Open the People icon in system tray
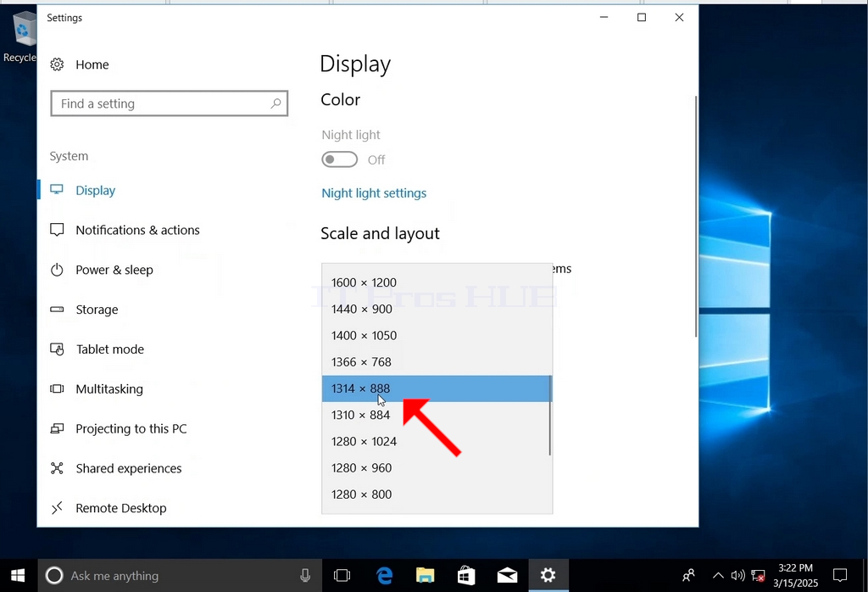 point(688,575)
